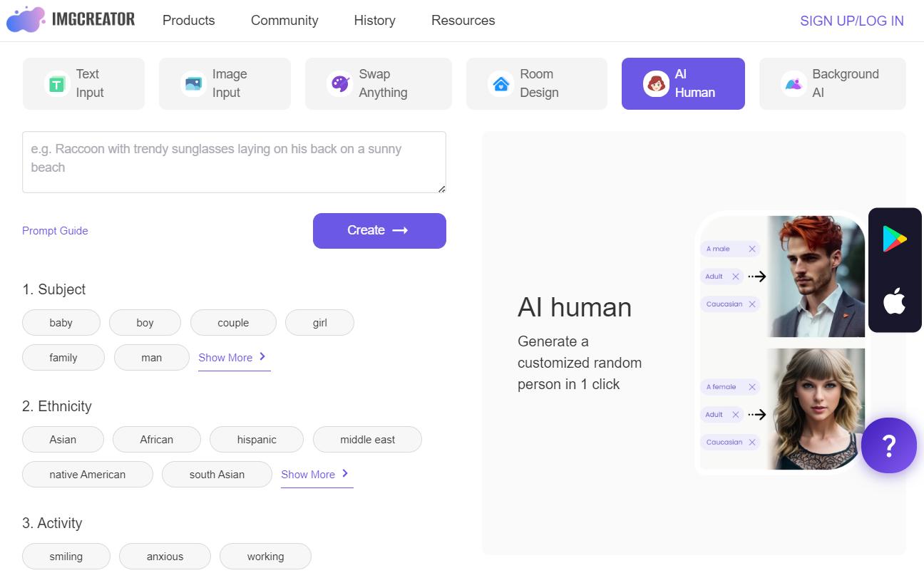
Task: Select the 'man' subject option
Action: coord(151,357)
